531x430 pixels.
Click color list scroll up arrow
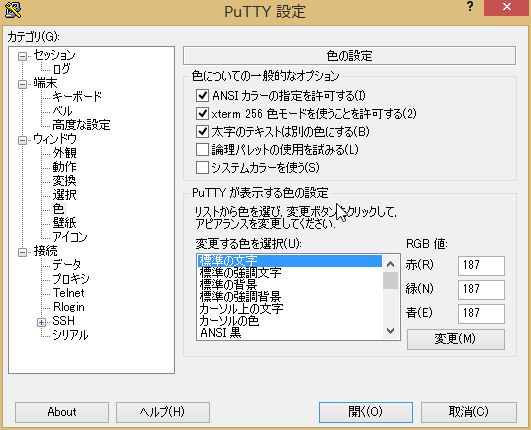pos(390,264)
